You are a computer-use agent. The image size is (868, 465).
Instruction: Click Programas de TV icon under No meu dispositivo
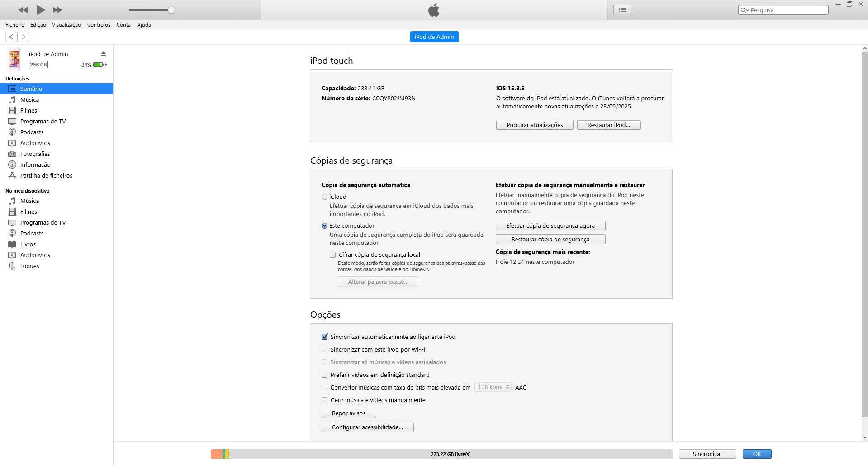click(x=12, y=222)
